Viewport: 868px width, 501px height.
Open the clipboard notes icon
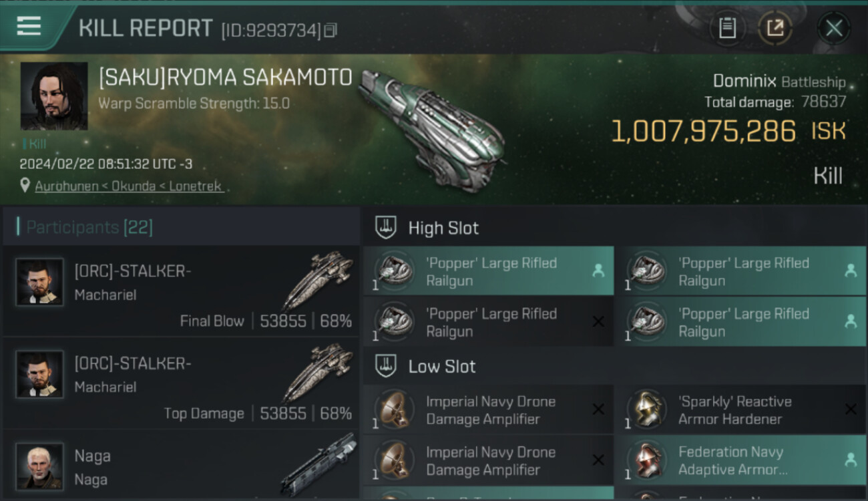(x=727, y=28)
